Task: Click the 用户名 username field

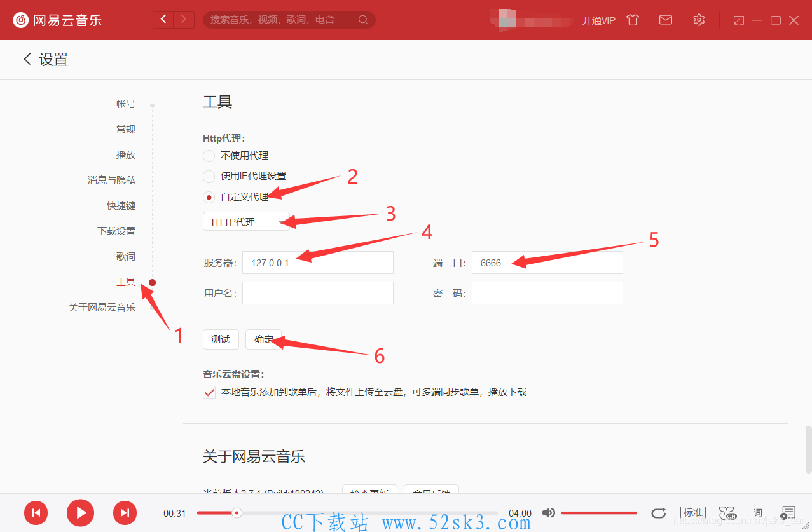Action: (318, 293)
